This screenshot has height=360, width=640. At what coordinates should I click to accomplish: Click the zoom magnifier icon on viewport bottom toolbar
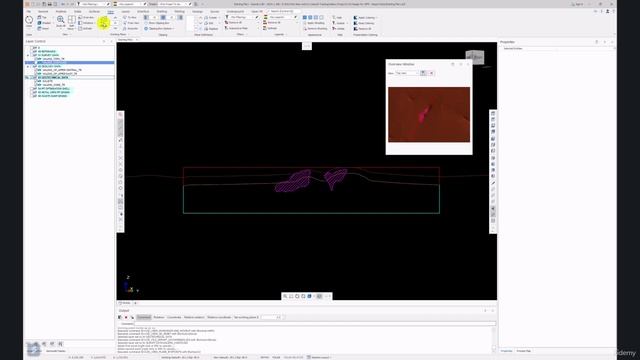coord(285,296)
